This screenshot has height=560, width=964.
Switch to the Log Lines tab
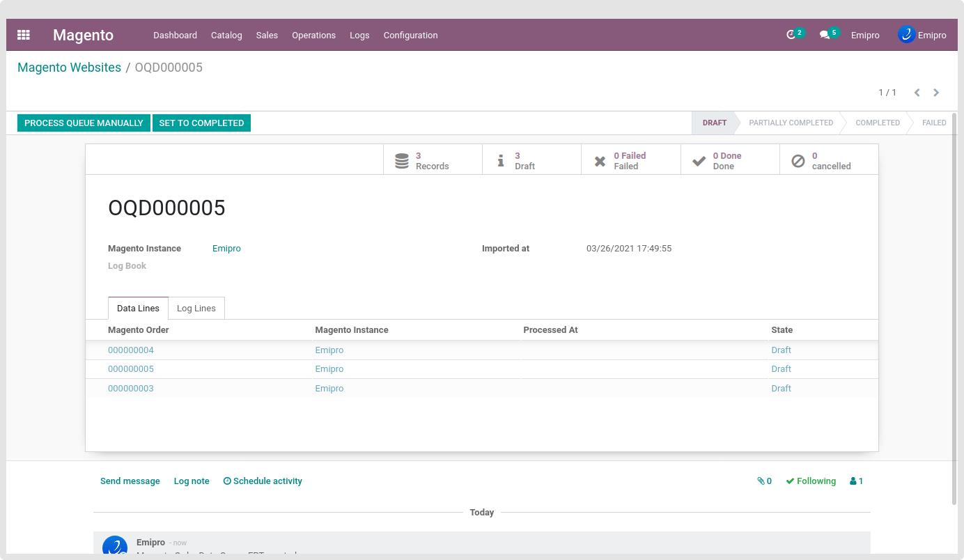click(x=196, y=309)
